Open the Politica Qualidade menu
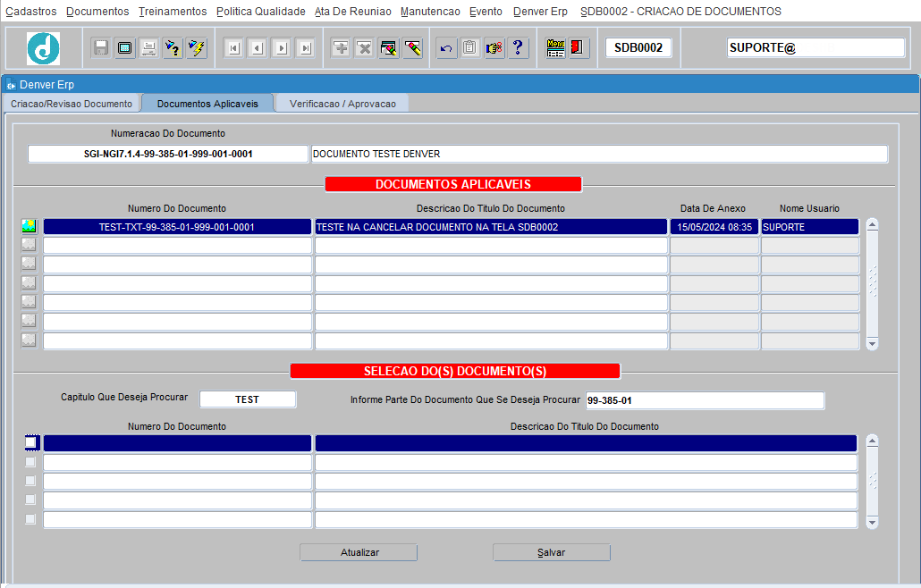 (x=261, y=11)
